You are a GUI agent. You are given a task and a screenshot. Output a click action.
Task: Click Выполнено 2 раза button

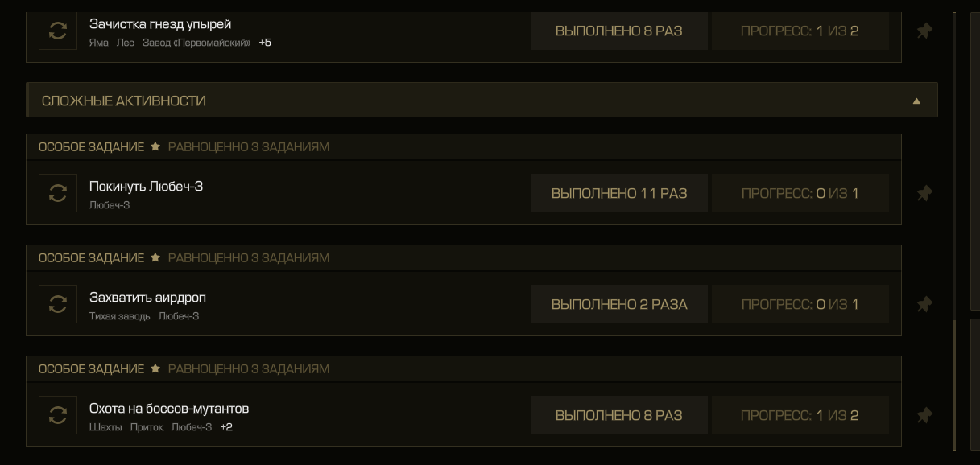(619, 304)
